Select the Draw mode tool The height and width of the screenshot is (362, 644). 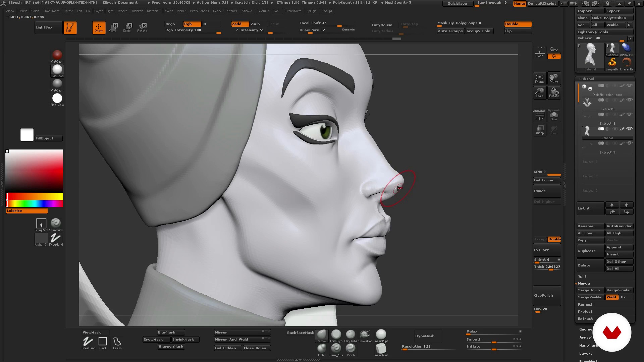99,27
